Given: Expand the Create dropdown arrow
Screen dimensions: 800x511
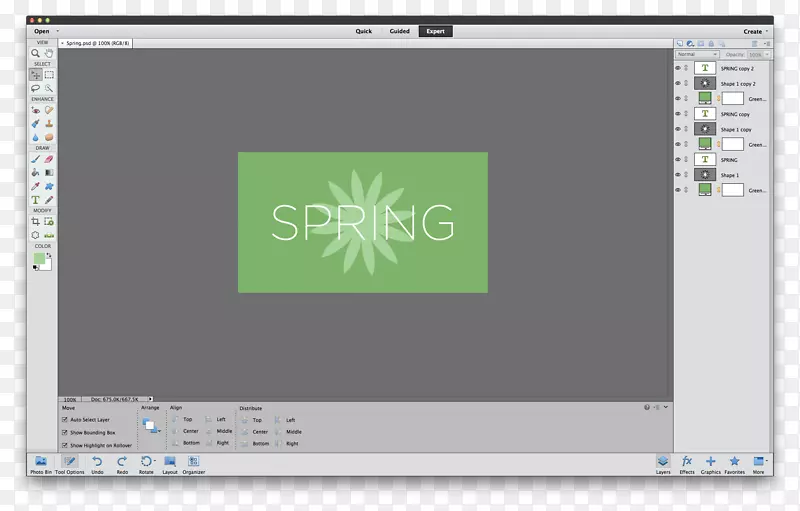Looking at the screenshot, I should click(x=767, y=31).
